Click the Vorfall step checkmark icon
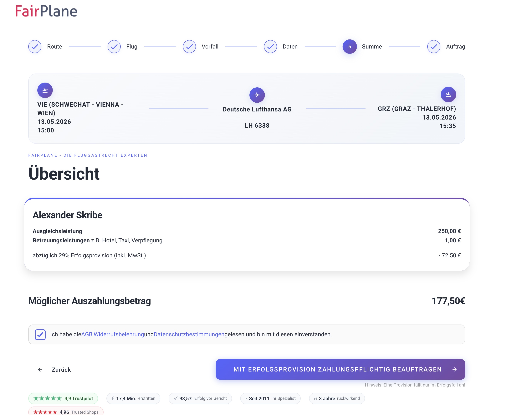The image size is (532, 415). [189, 47]
